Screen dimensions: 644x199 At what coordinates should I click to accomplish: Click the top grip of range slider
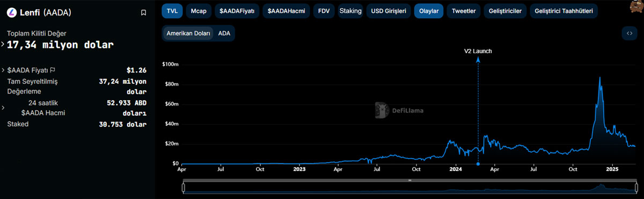point(410,181)
